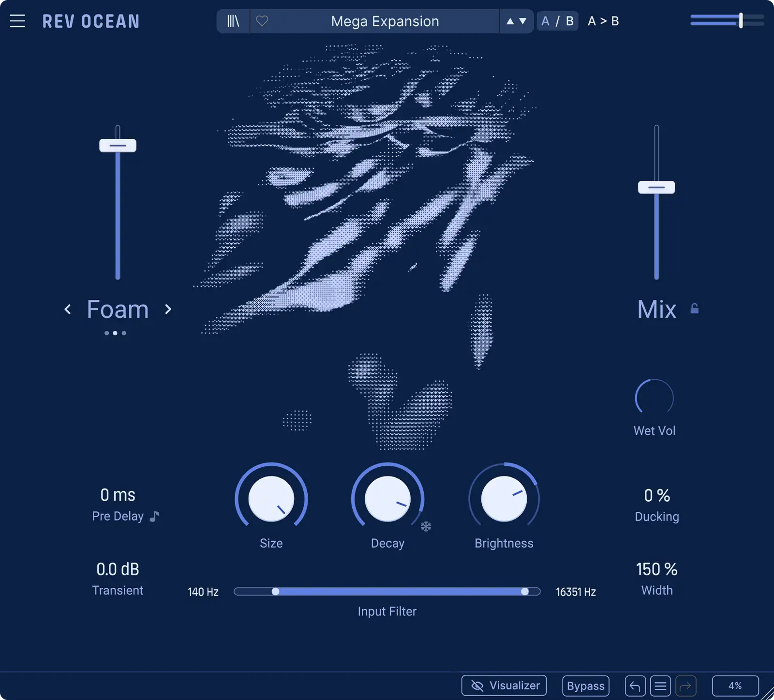Open the hamburger main menu
This screenshot has width=774, height=700.
[x=17, y=21]
